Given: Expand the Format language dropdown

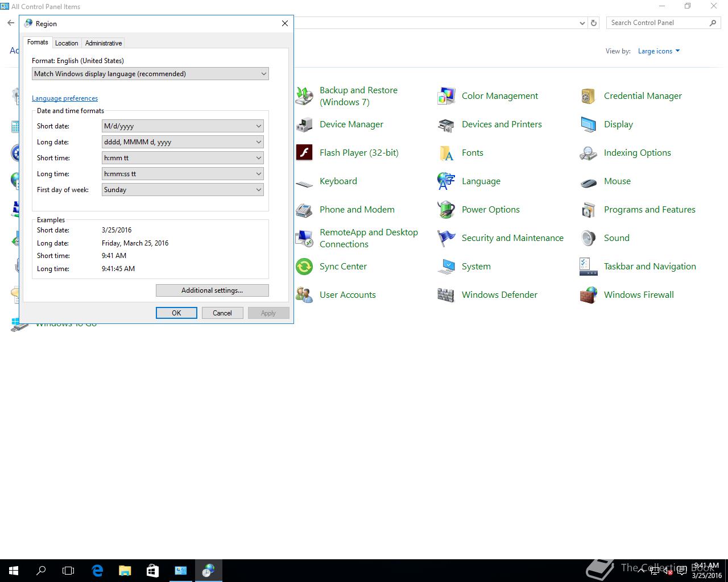Looking at the screenshot, I should click(x=150, y=74).
